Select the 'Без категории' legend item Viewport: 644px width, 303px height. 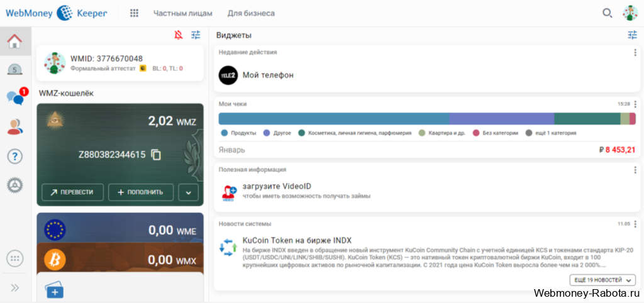click(496, 133)
